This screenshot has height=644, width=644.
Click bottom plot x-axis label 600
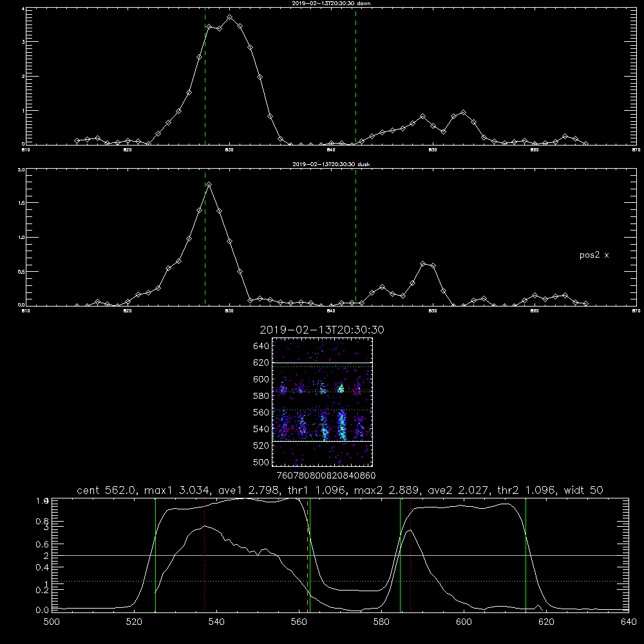(464, 622)
